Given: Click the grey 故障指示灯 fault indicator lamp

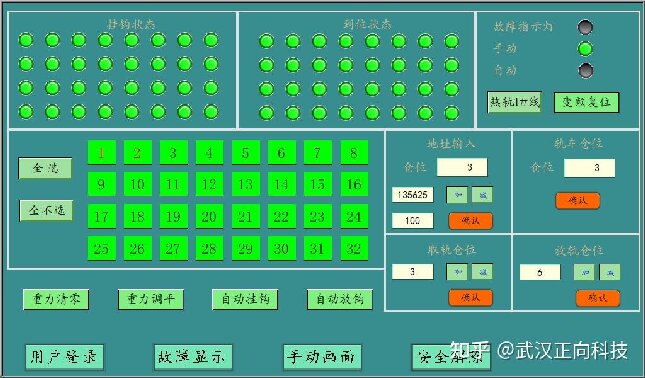Looking at the screenshot, I should pyautogui.click(x=585, y=27).
